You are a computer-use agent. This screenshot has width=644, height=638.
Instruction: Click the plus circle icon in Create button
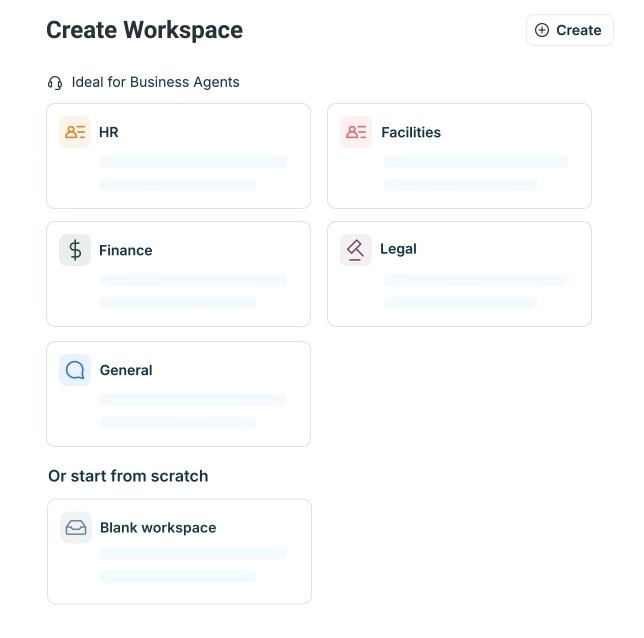coord(542,30)
